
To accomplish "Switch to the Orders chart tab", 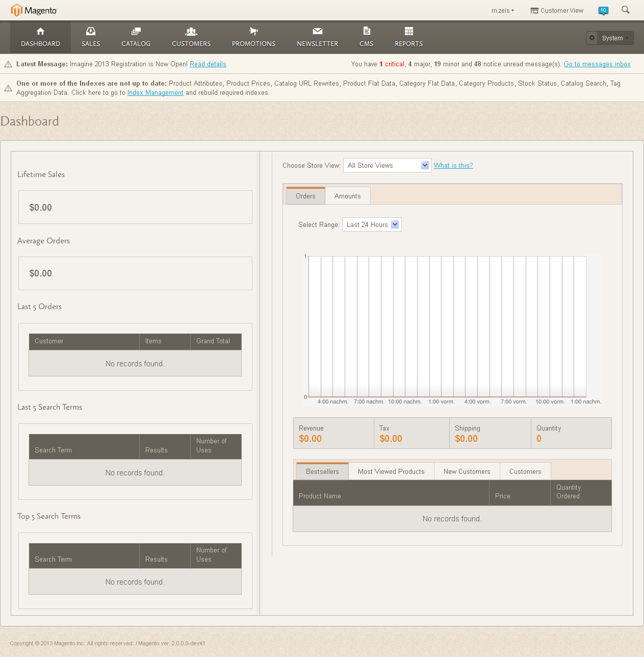I will click(305, 196).
